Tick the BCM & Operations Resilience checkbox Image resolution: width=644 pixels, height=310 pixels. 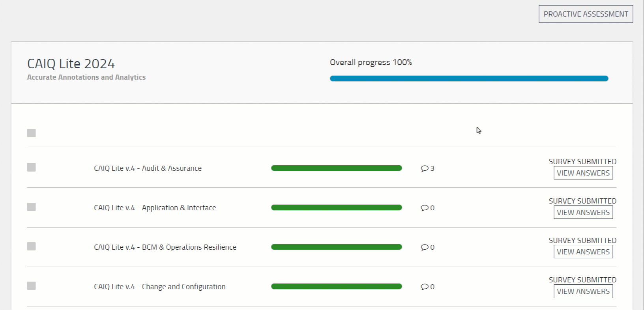32,247
